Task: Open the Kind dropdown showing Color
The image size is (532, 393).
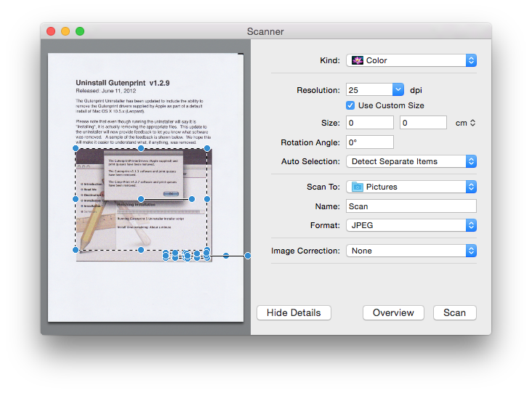Action: (x=411, y=60)
